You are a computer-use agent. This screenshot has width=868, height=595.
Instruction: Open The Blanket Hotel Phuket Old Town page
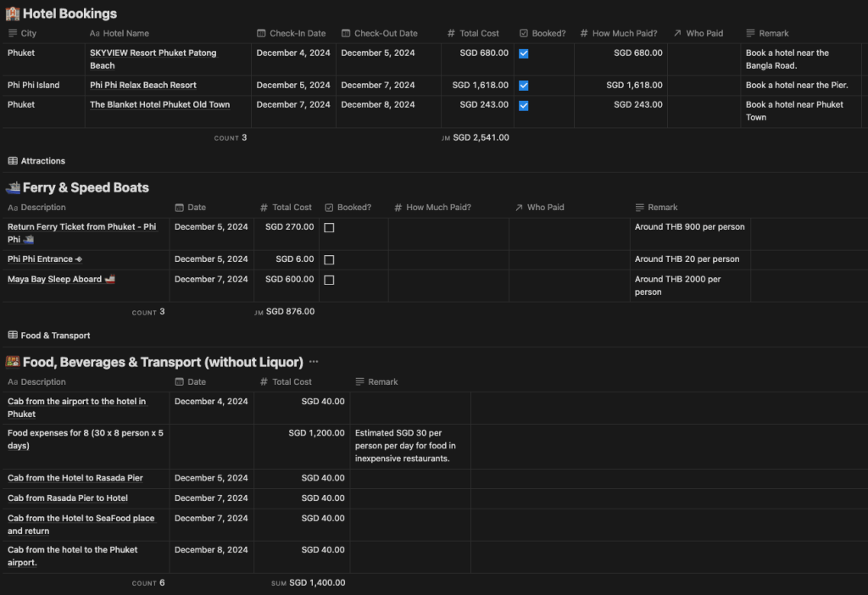(x=160, y=104)
